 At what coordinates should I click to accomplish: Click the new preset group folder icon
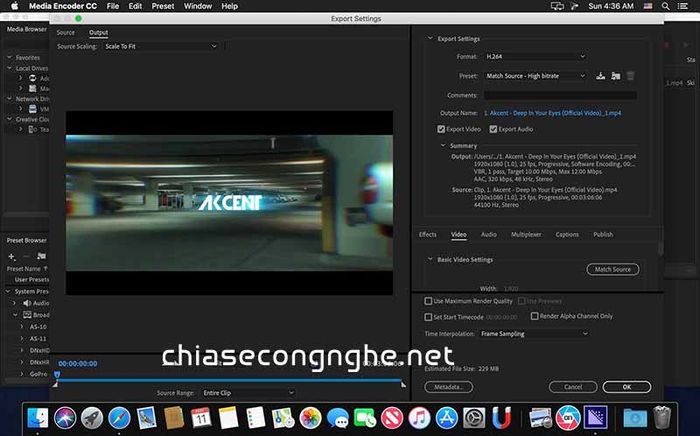pos(42,256)
